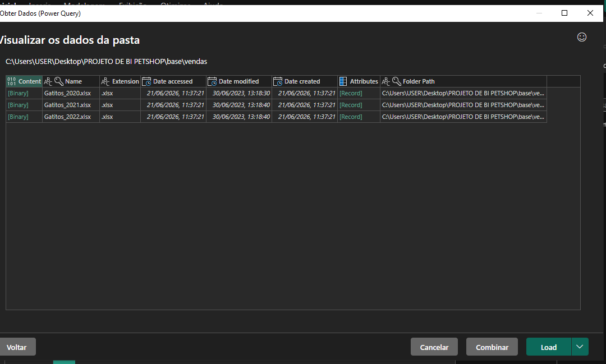606x364 pixels.
Task: Click Date modified 30/06/2023, 13:18:30 cell
Action: [239, 93]
